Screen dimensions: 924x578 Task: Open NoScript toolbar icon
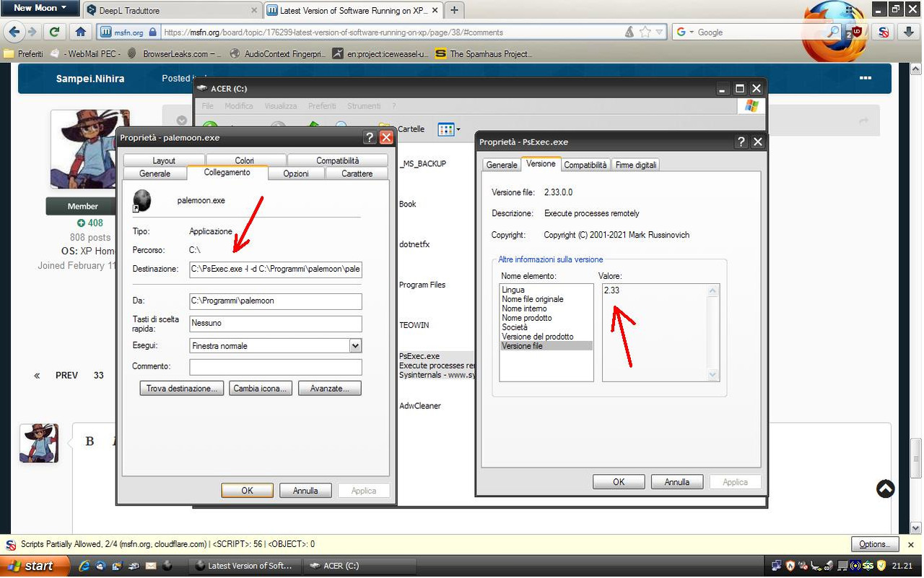pos(883,32)
